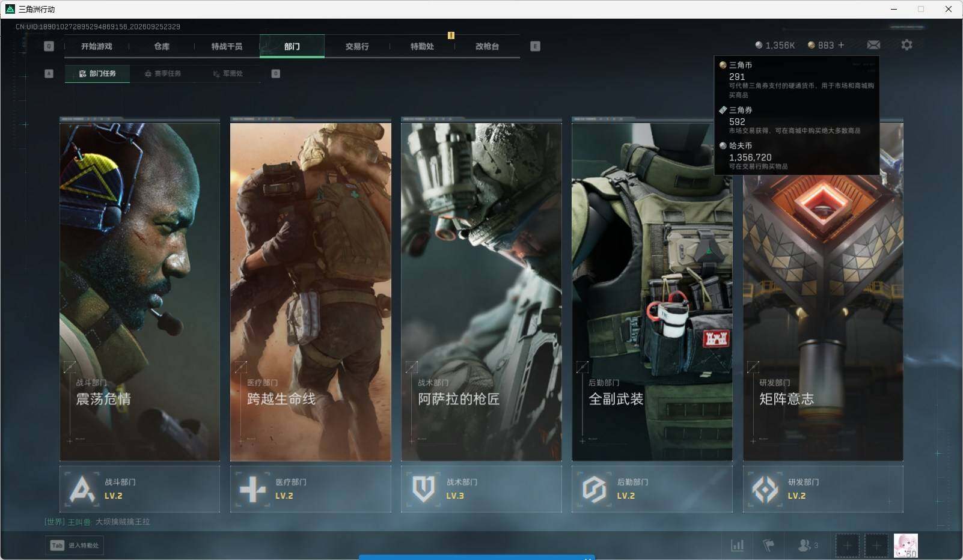Click the 战术部门 shield emblem icon
Image resolution: width=963 pixels, height=560 pixels.
(x=423, y=489)
